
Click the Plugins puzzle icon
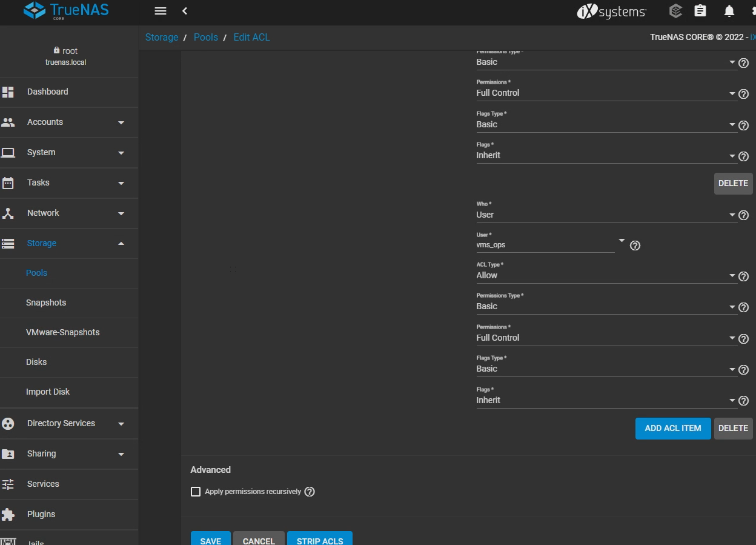8,515
